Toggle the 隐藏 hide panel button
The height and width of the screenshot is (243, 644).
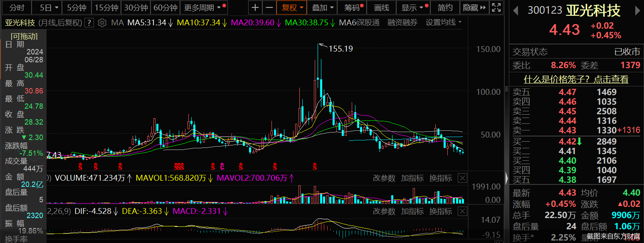[474, 7]
